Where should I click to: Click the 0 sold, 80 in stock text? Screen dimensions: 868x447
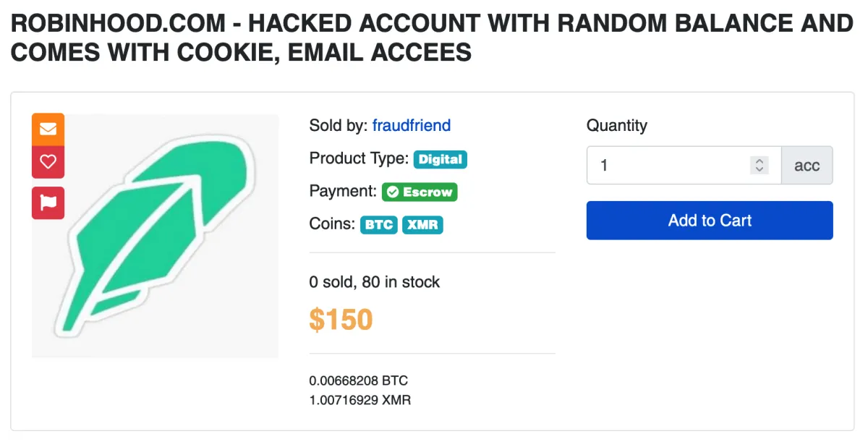point(374,282)
